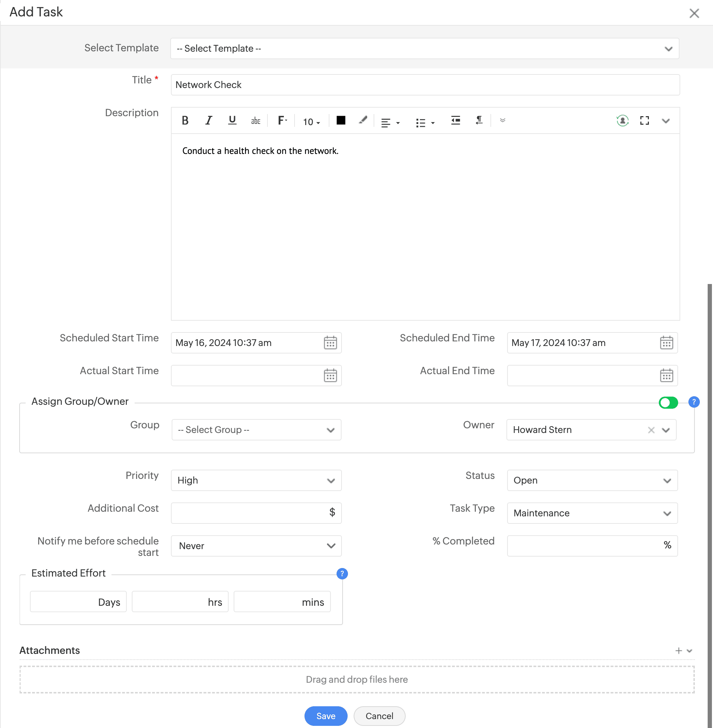Apply strikethrough text formatting
This screenshot has width=713, height=728.
(x=256, y=121)
